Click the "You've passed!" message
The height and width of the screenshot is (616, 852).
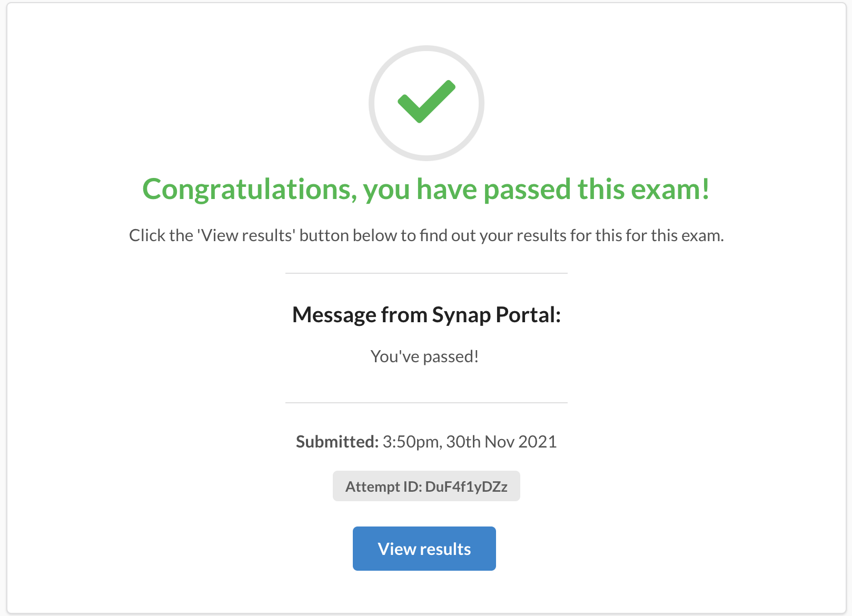424,356
